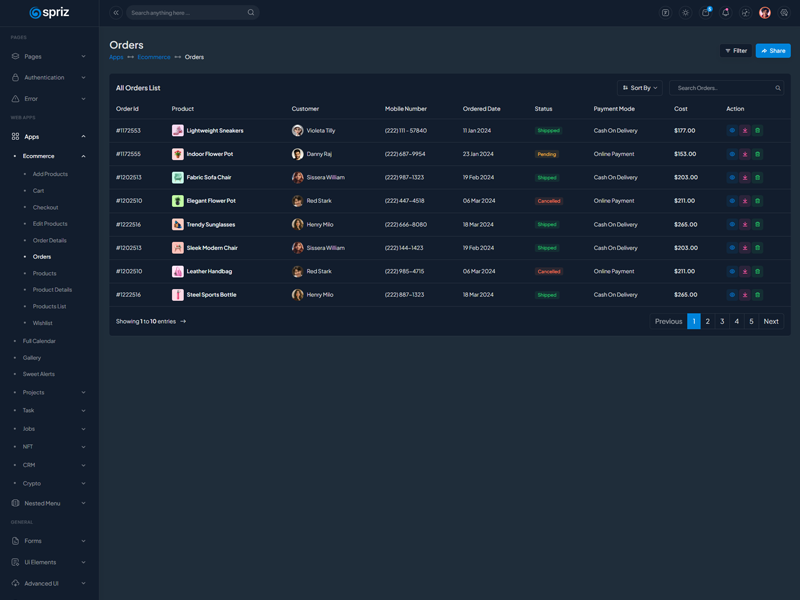Click the search magnifier in top bar
The height and width of the screenshot is (600, 800).
click(x=251, y=13)
